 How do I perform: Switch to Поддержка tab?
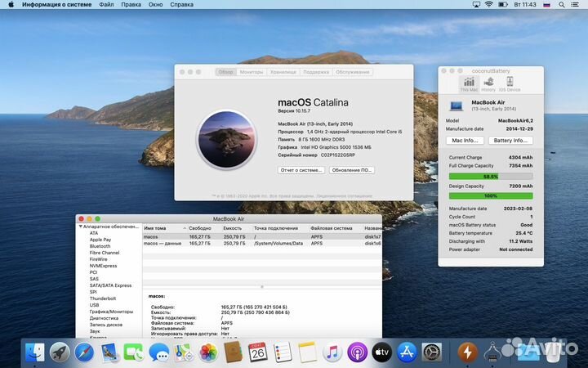(x=316, y=72)
